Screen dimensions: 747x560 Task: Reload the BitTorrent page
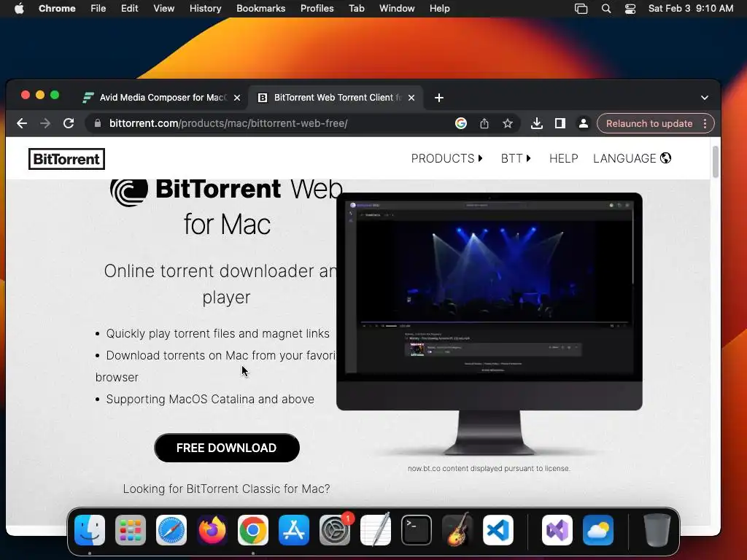click(x=69, y=123)
